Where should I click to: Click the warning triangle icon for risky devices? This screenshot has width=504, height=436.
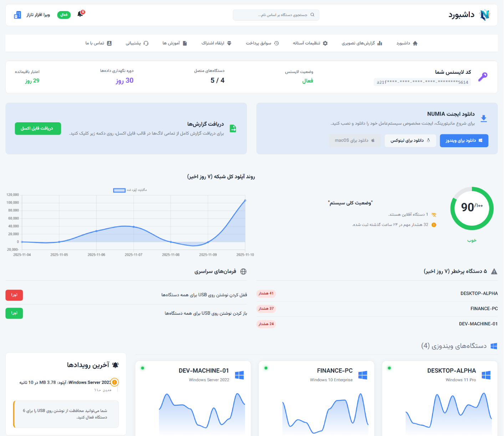coord(494,272)
